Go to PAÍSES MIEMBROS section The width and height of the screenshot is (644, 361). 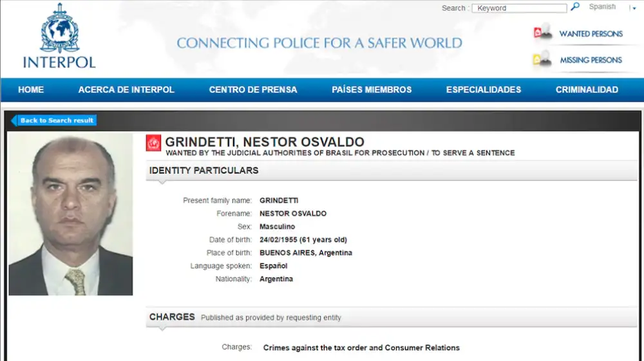(372, 90)
